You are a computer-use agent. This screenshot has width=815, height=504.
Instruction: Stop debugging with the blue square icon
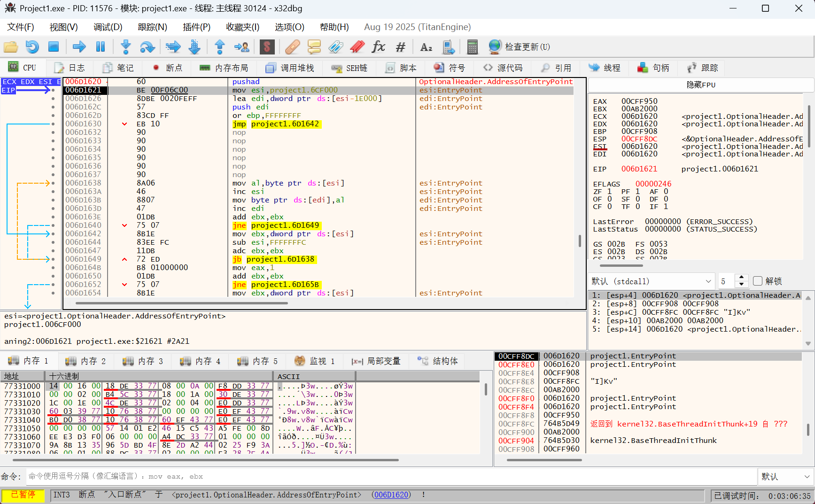tap(54, 47)
